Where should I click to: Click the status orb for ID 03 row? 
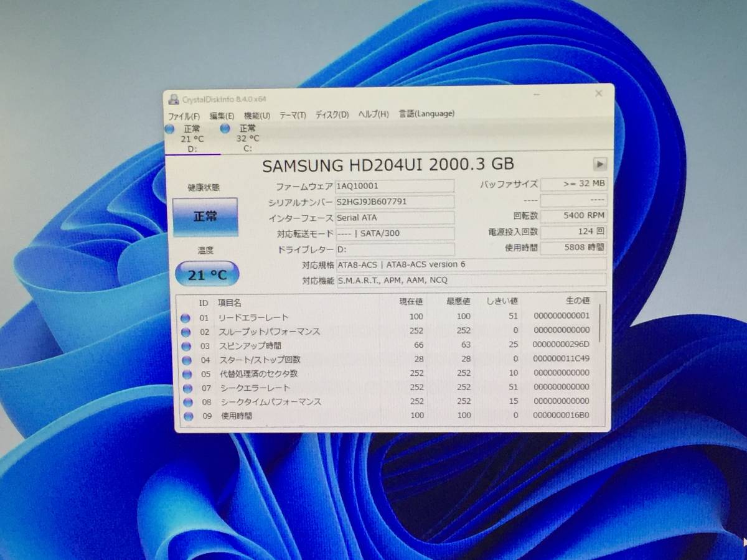pos(186,346)
